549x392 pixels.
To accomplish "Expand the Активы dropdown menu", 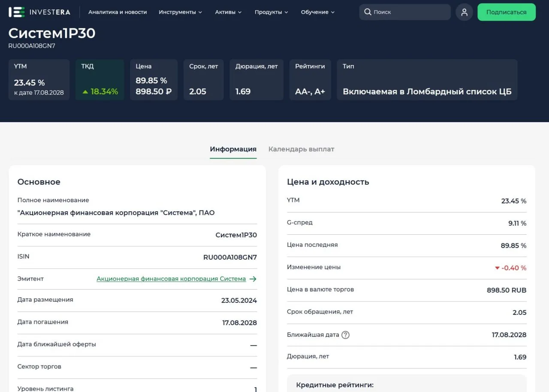I will (228, 12).
